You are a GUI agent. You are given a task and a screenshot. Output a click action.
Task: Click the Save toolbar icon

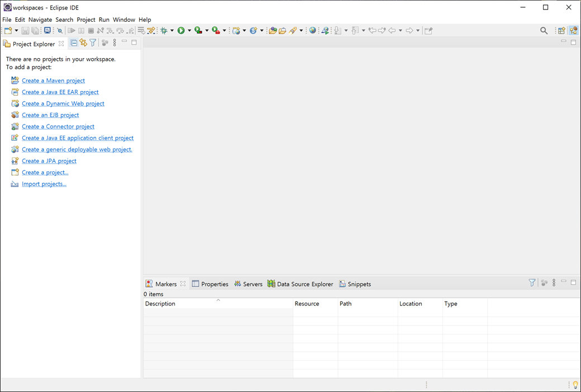click(25, 31)
